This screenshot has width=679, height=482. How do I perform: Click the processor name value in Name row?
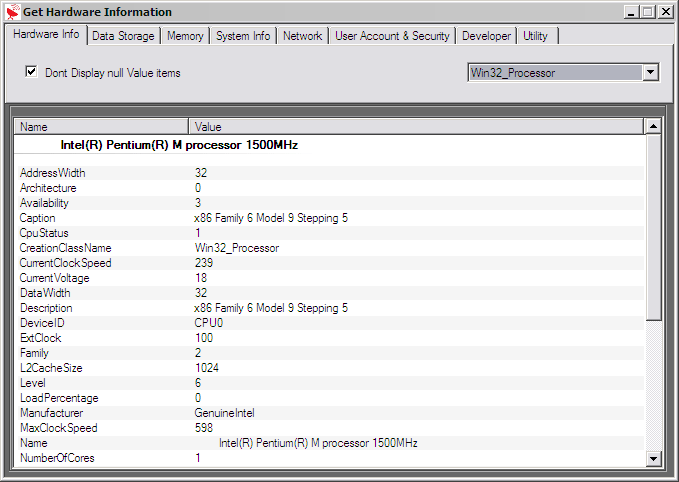(318, 443)
